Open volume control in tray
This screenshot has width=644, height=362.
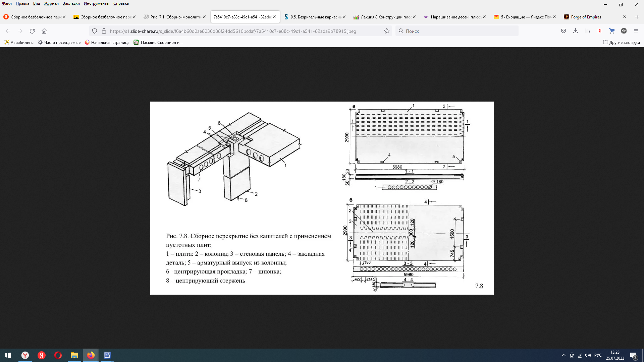[x=588, y=355]
